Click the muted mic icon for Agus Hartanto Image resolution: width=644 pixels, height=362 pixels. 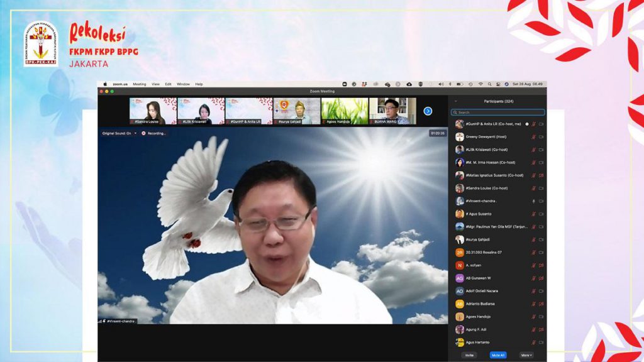click(534, 343)
